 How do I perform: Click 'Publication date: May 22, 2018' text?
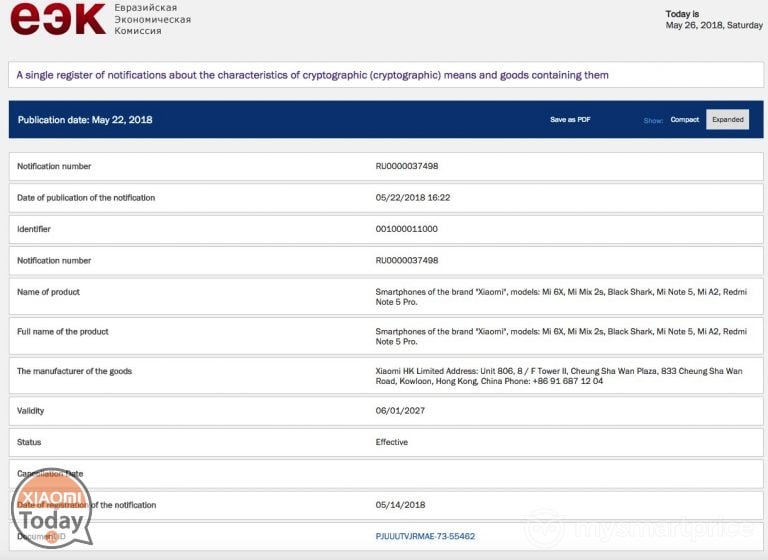pyautogui.click(x=85, y=120)
